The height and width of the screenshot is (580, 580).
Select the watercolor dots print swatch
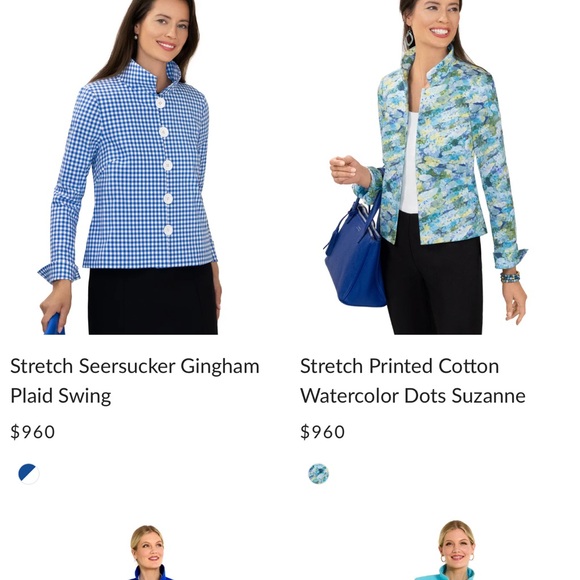pos(318,474)
